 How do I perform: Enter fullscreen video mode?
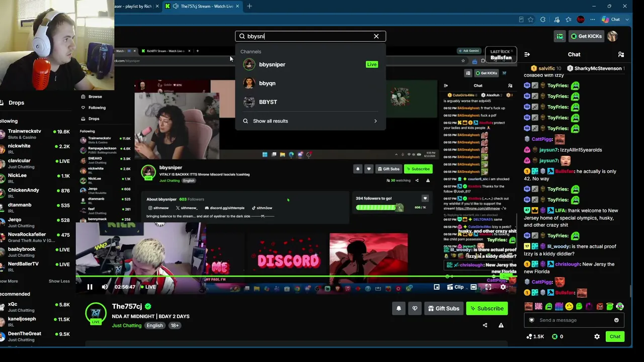pyautogui.click(x=488, y=287)
